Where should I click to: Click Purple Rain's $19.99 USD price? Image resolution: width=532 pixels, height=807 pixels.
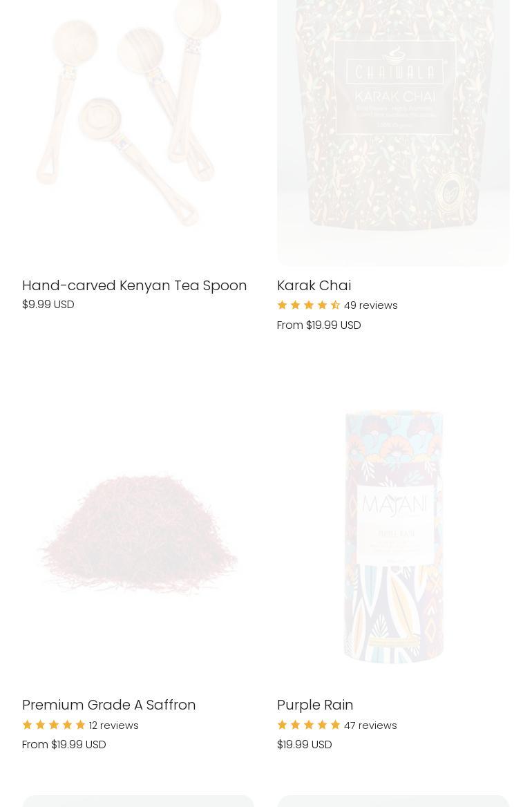tap(305, 745)
